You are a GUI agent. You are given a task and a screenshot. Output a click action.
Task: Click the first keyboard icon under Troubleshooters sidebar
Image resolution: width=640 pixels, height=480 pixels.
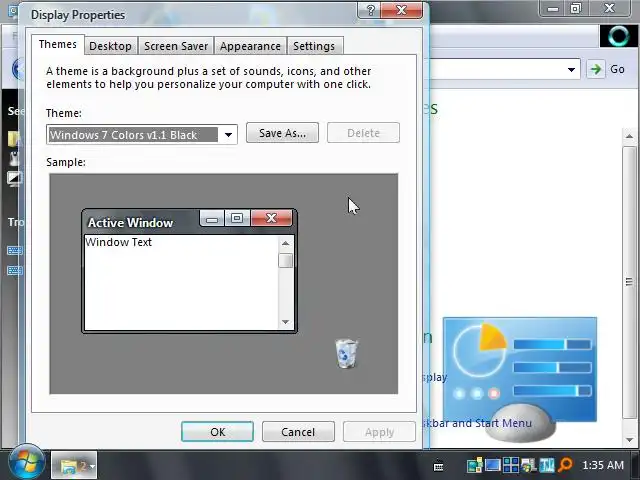click(15, 250)
